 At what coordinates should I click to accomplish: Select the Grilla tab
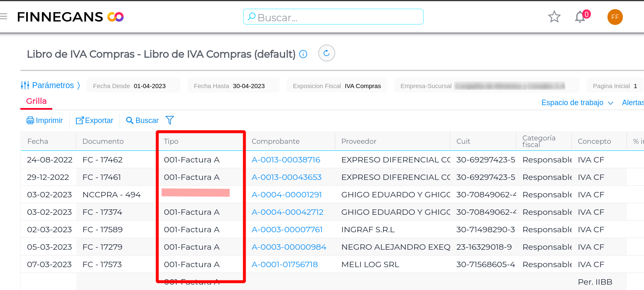pos(36,101)
